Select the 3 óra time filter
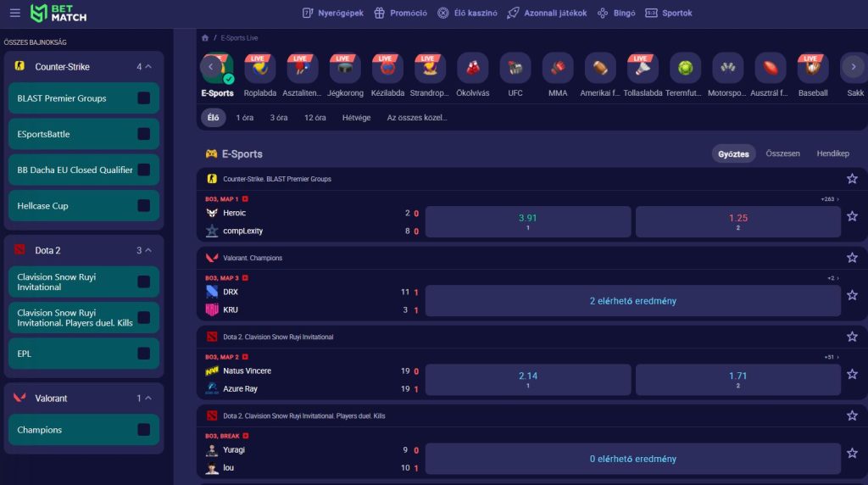Screen dimensions: 868x485 (x=278, y=117)
